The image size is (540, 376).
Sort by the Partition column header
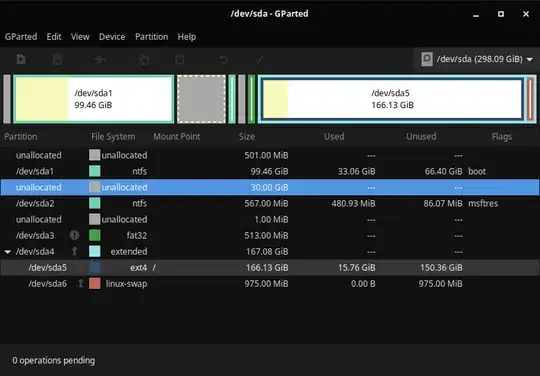coord(21,136)
